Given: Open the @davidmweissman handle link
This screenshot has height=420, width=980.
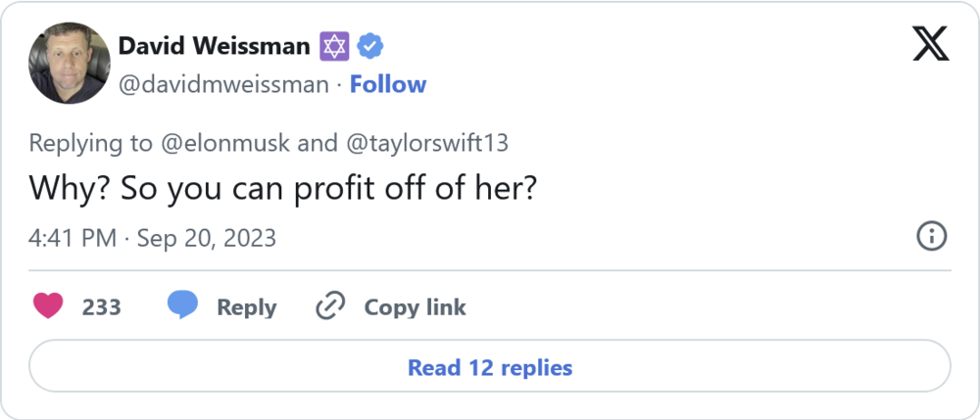Looking at the screenshot, I should 223,85.
